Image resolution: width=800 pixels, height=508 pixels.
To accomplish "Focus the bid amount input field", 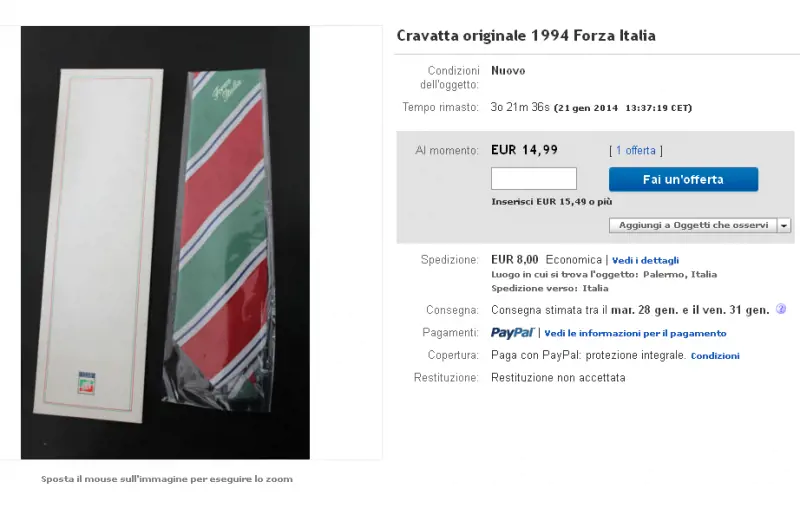I will [534, 179].
